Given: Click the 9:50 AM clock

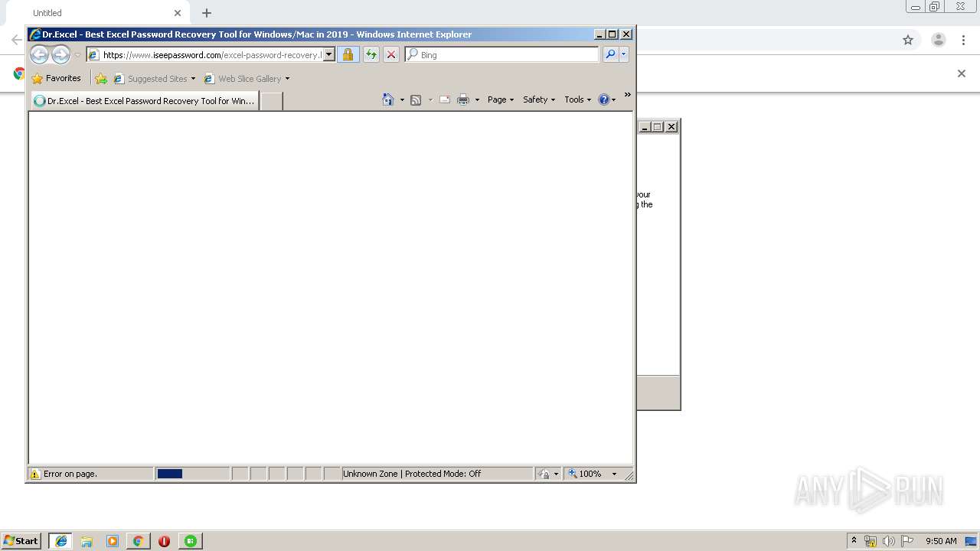Looking at the screenshot, I should tap(941, 541).
